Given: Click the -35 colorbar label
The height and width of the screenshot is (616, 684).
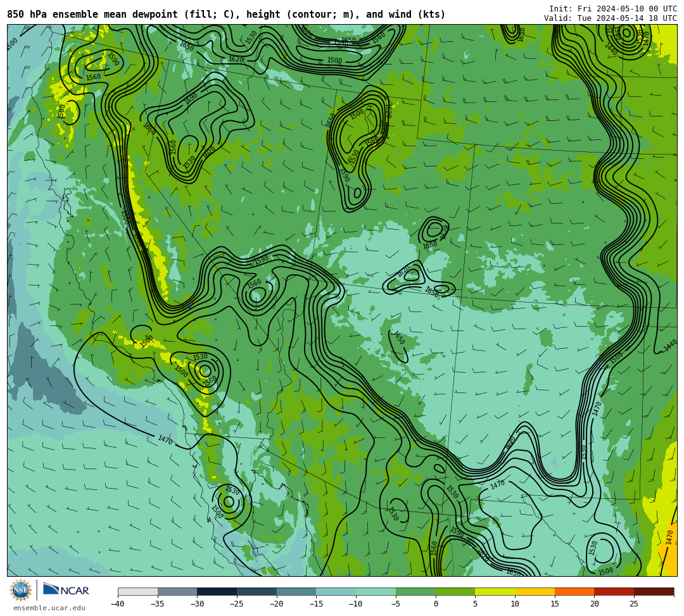Looking at the screenshot, I should click(x=158, y=604).
